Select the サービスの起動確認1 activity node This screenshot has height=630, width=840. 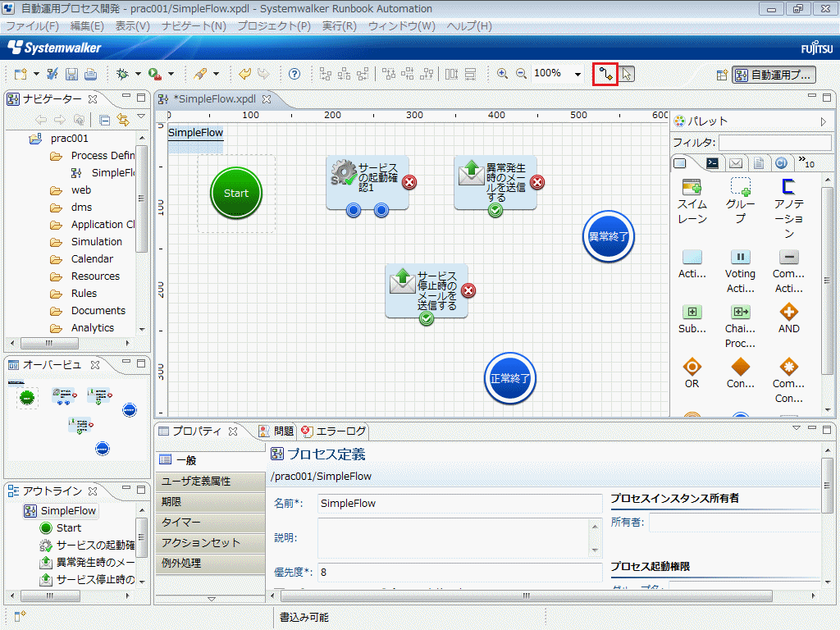click(x=367, y=182)
